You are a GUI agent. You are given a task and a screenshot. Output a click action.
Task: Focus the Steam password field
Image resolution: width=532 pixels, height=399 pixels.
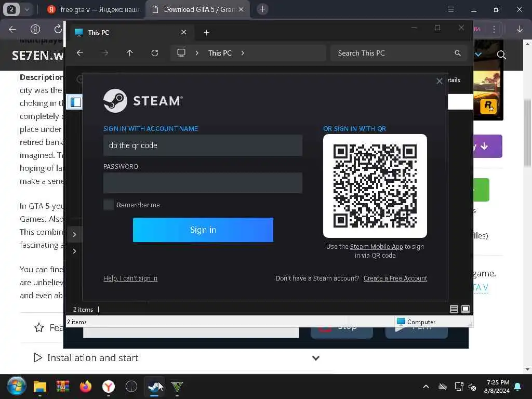coord(203,183)
